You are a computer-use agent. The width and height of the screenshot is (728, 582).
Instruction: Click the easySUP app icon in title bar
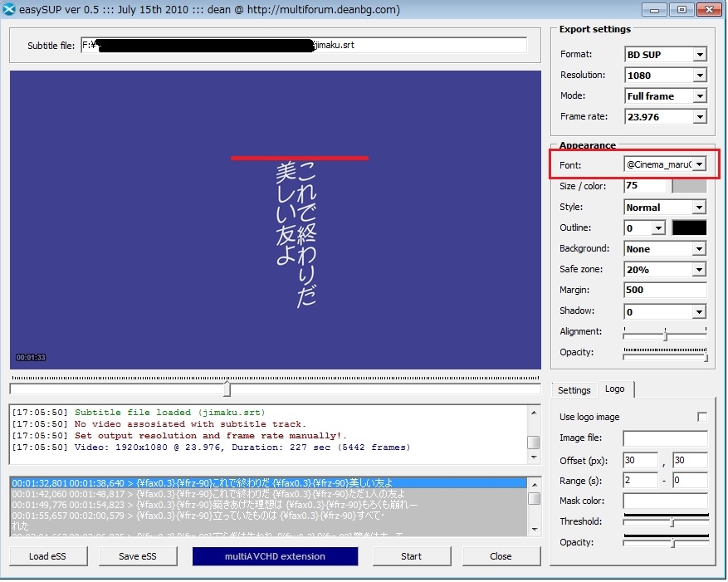click(x=9, y=10)
